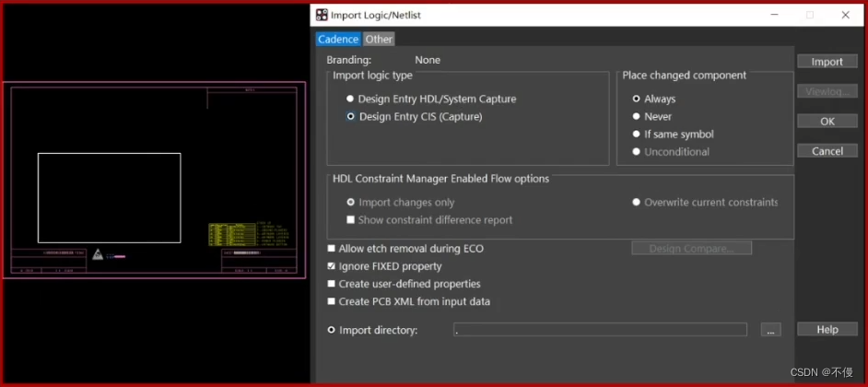Select Import changes only option

coord(350,203)
